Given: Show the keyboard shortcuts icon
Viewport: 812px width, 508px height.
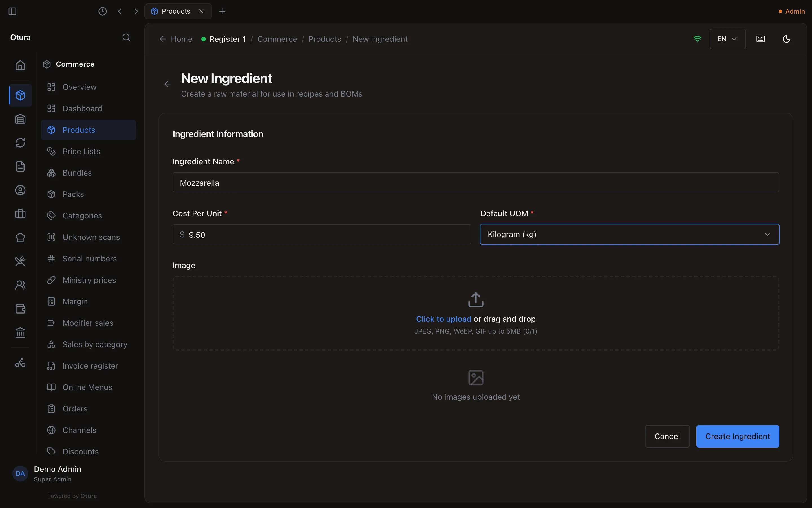Looking at the screenshot, I should click(x=761, y=39).
